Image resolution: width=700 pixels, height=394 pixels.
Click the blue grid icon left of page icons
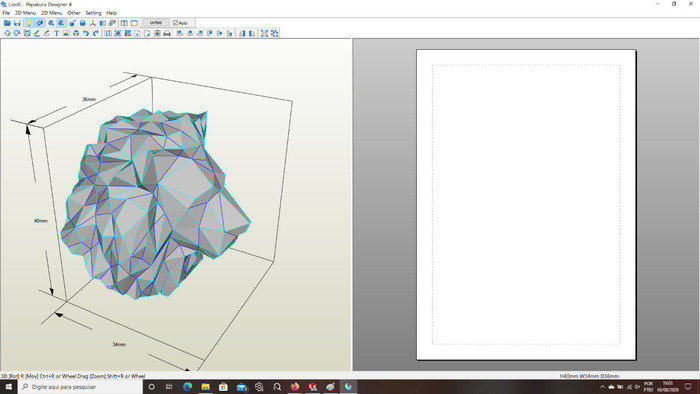pos(128,33)
